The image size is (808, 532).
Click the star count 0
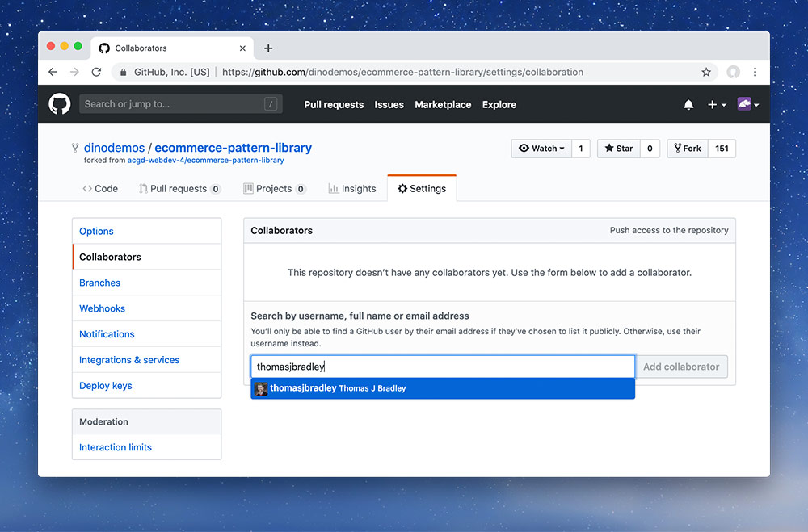650,149
